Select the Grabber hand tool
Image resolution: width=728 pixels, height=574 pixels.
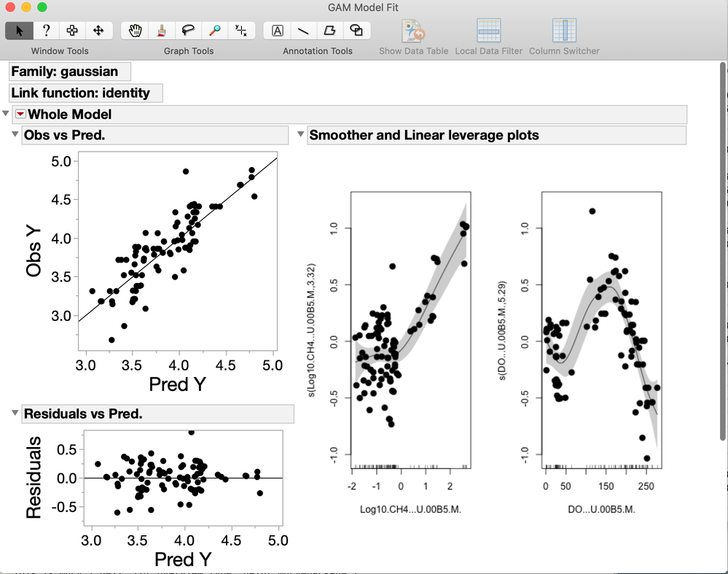pos(135,31)
